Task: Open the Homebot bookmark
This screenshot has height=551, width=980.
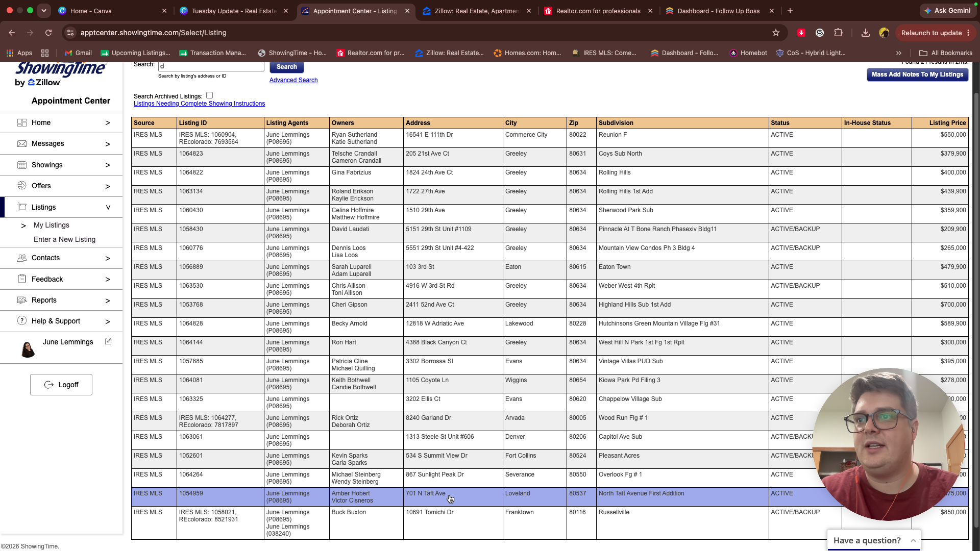Action: coord(748,53)
